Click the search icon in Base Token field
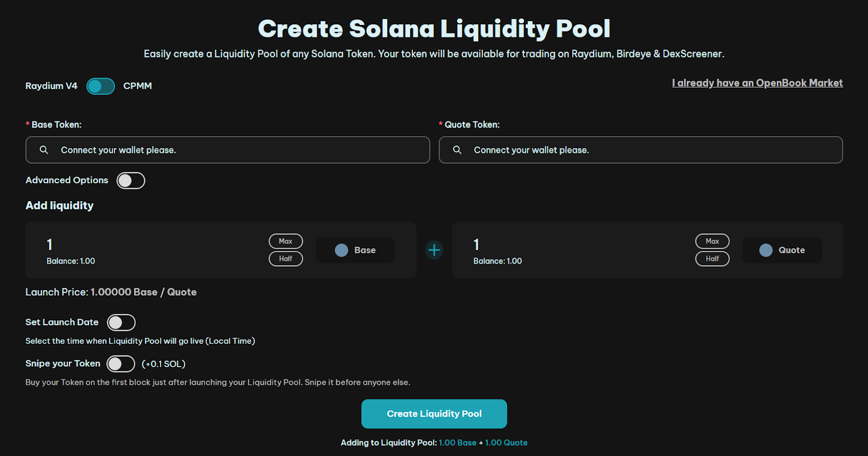Image resolution: width=868 pixels, height=456 pixels. click(x=44, y=150)
